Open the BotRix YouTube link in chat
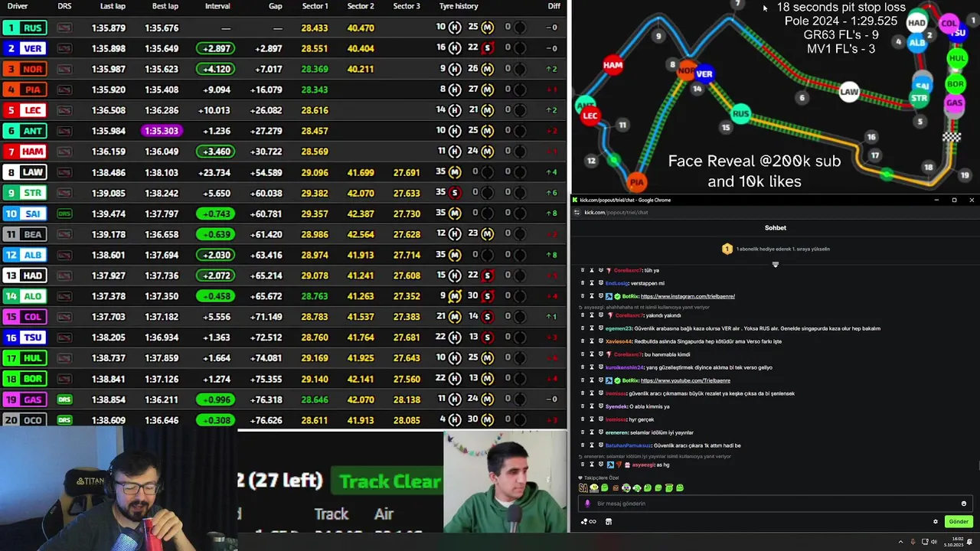Viewport: 980px width, 551px height. [685, 380]
